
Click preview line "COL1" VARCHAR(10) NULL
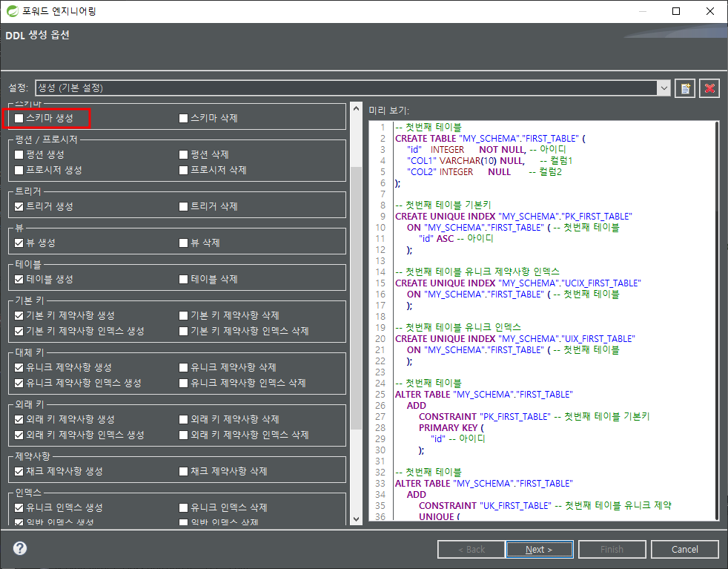point(466,161)
